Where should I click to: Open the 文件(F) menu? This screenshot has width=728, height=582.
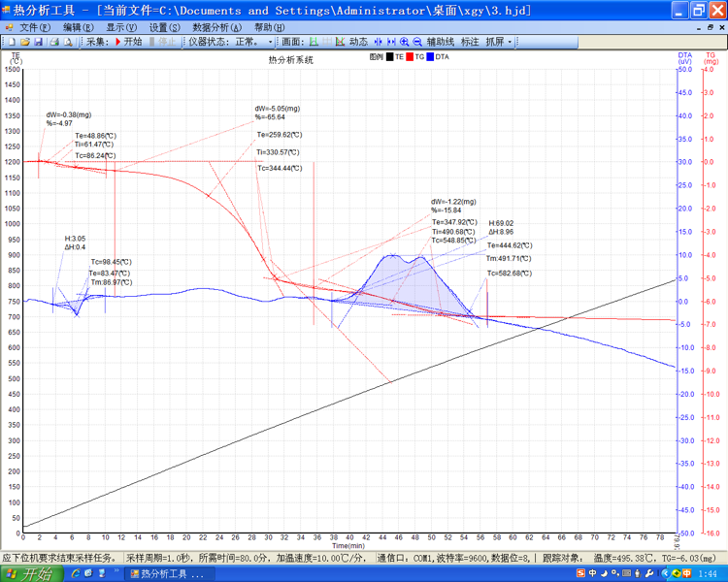pyautogui.click(x=34, y=27)
